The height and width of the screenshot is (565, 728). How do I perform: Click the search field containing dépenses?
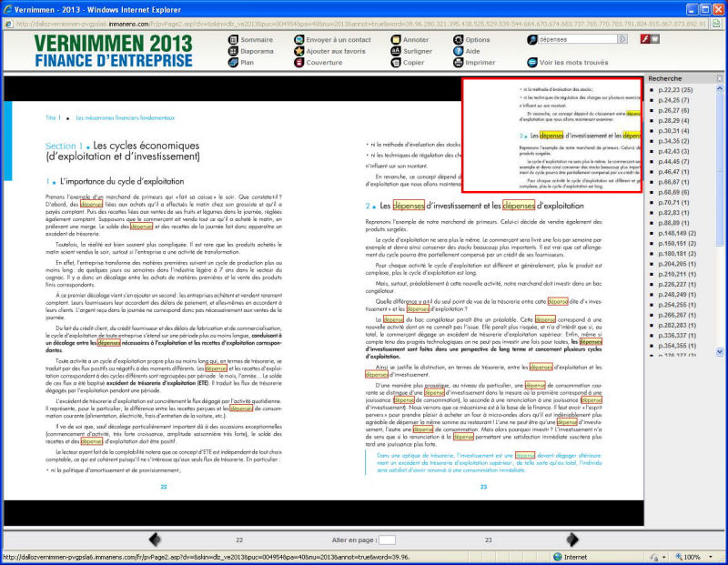pyautogui.click(x=578, y=39)
